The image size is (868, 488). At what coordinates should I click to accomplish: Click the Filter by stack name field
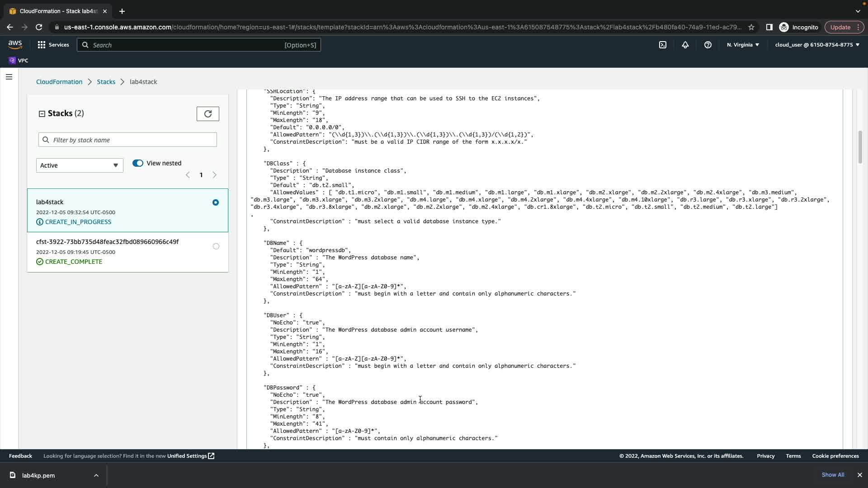coord(127,140)
